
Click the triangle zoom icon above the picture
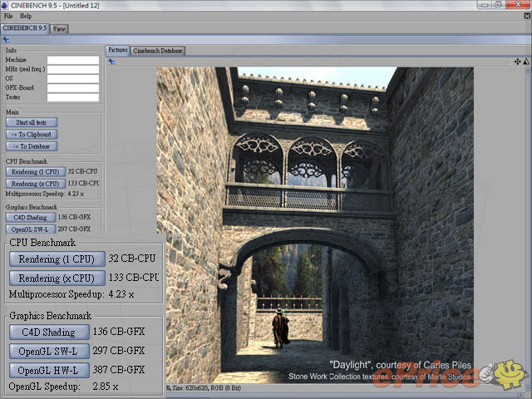pos(526,62)
